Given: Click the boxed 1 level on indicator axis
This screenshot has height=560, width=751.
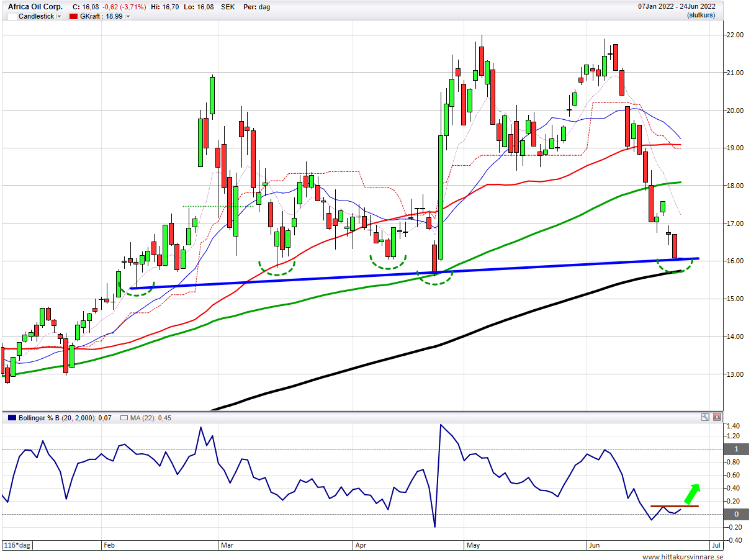Looking at the screenshot, I should (736, 449).
